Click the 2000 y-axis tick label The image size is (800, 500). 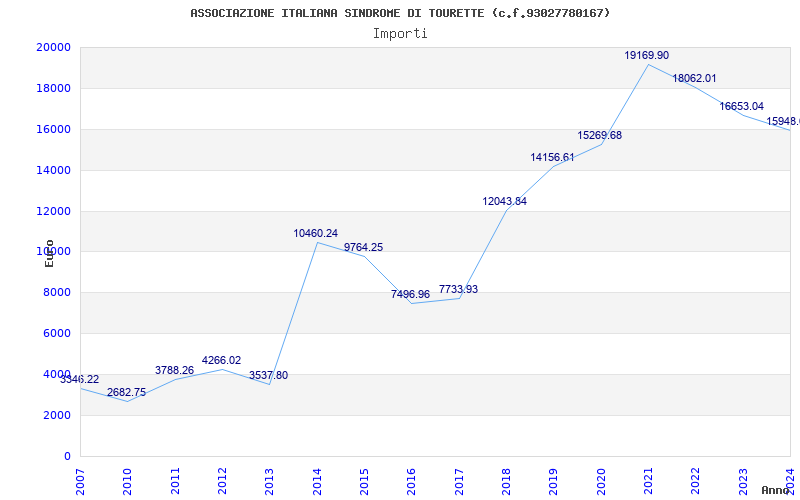point(57,415)
